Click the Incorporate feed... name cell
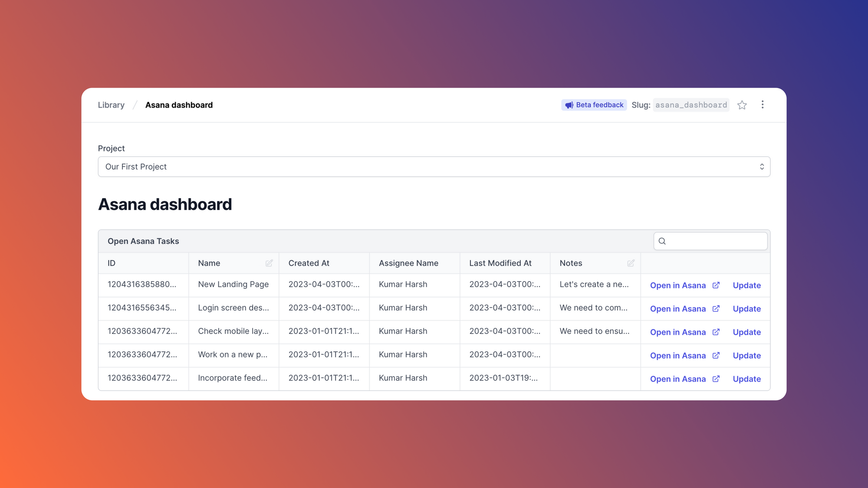Image resolution: width=868 pixels, height=488 pixels. 233,378
